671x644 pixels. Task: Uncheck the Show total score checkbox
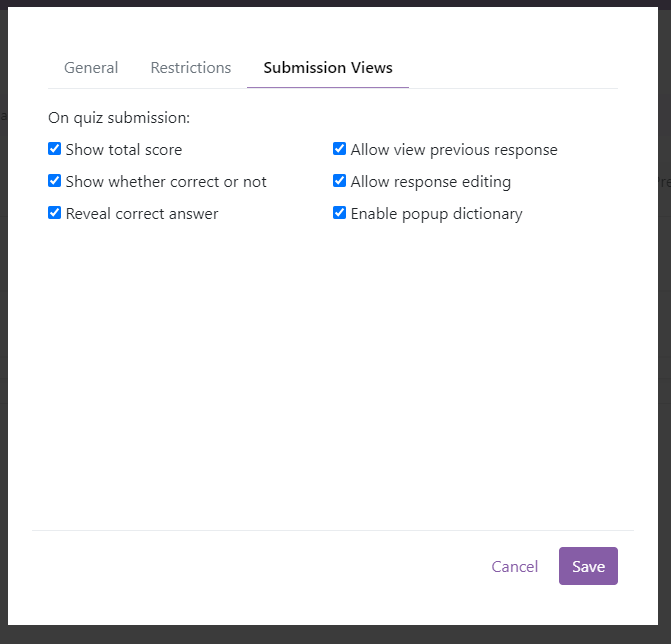point(54,149)
